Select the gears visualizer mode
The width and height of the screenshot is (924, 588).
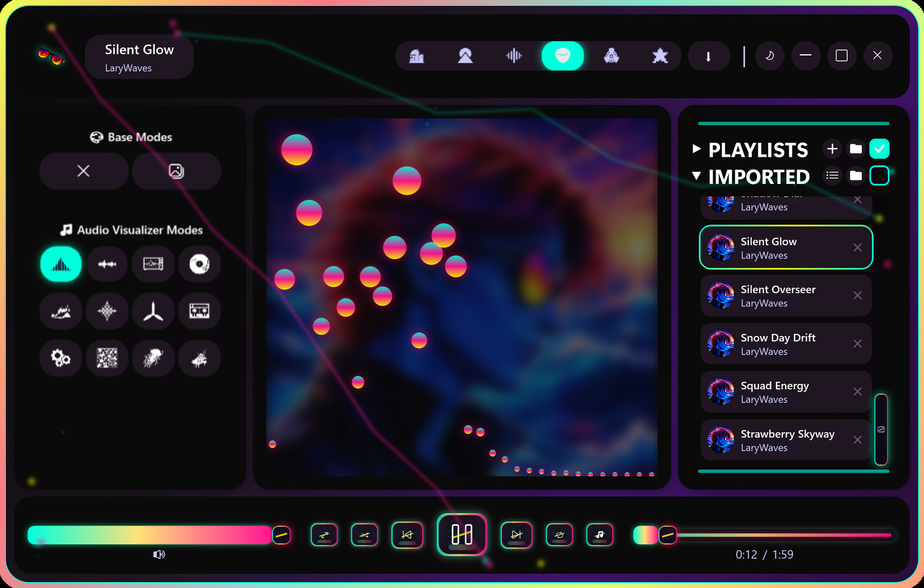[x=61, y=358]
